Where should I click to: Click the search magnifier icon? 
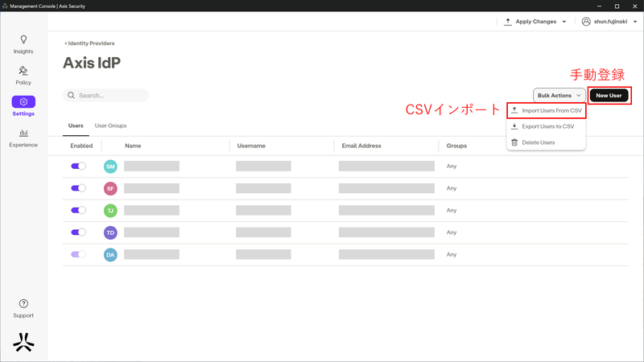click(x=71, y=95)
